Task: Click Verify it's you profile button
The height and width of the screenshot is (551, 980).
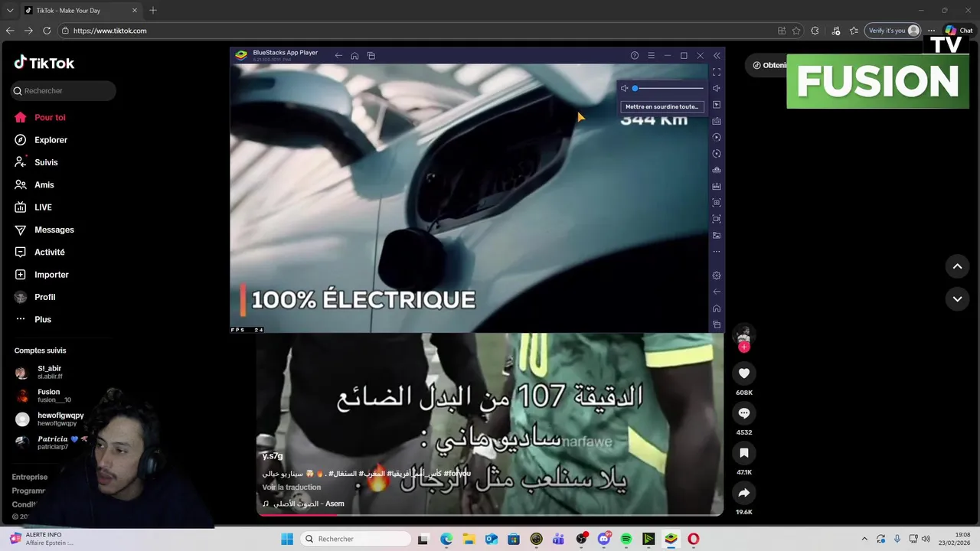Action: (x=893, y=31)
